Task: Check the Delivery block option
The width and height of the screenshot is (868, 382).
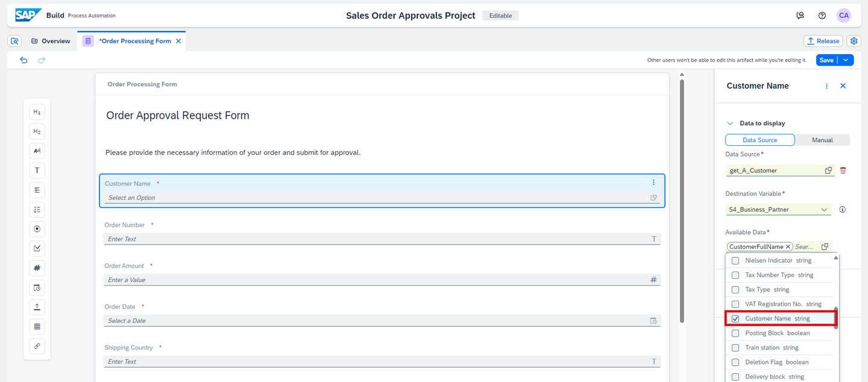Action: (x=735, y=377)
